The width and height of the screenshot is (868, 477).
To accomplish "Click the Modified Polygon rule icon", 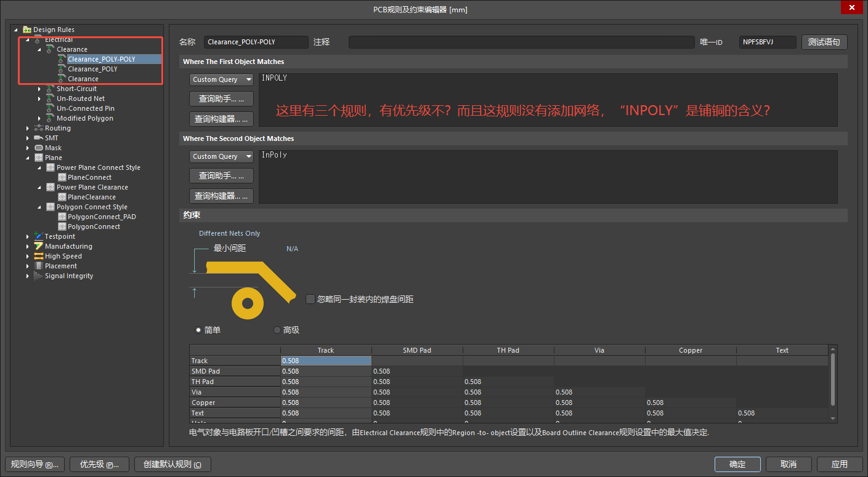I will 51,118.
